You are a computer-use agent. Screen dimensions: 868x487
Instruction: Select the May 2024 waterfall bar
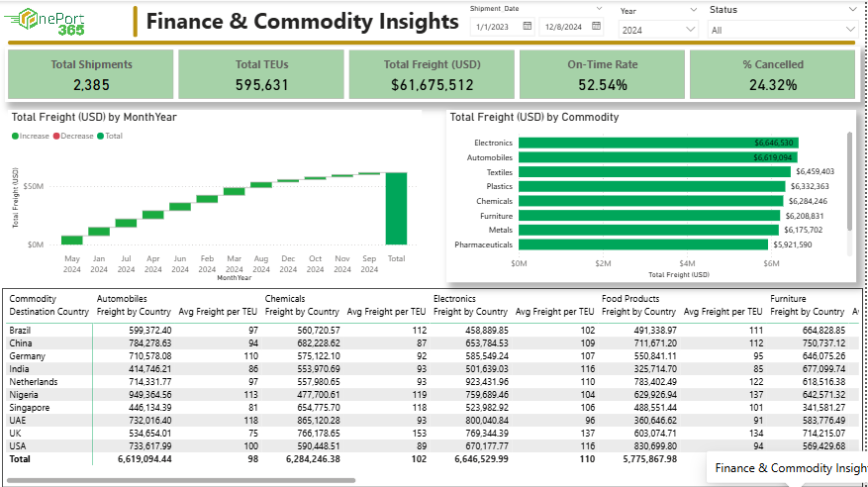pos(72,241)
